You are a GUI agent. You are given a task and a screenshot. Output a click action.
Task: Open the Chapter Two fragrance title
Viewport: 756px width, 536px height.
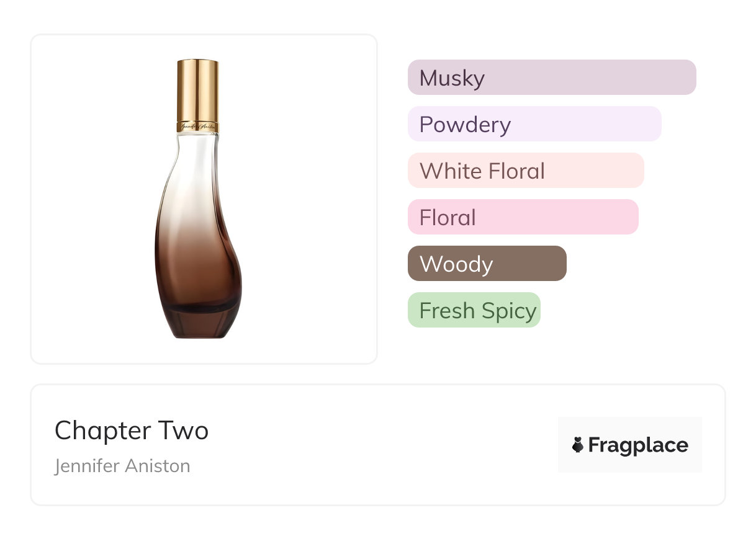click(132, 431)
